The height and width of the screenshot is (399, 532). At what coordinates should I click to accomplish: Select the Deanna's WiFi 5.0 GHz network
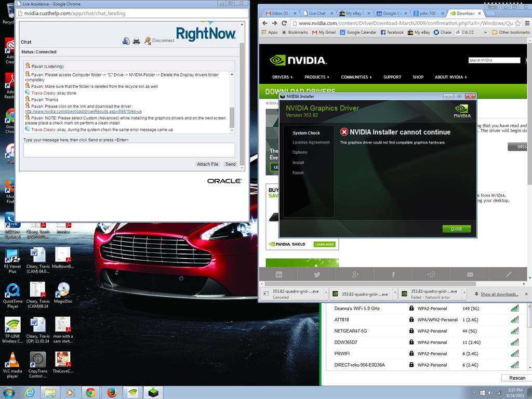[x=427, y=309]
